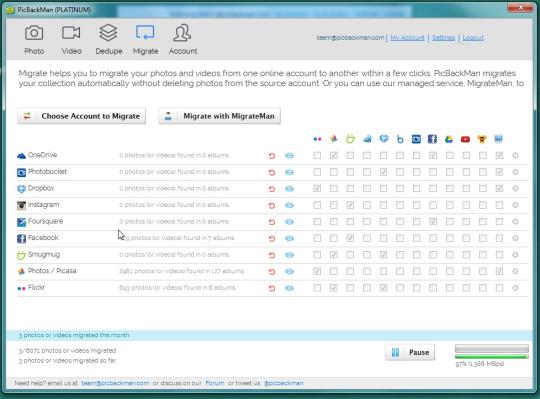Switch to the Dedupe section
This screenshot has height=399, width=540.
click(x=108, y=40)
